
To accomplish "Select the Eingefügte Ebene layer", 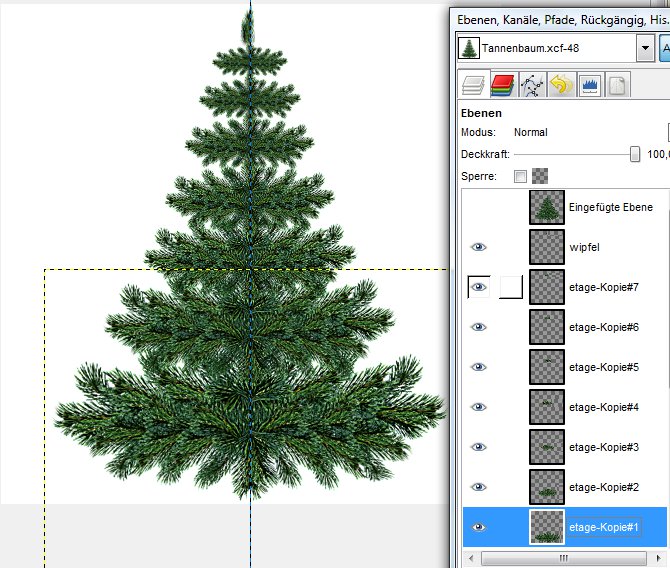I will [610, 207].
